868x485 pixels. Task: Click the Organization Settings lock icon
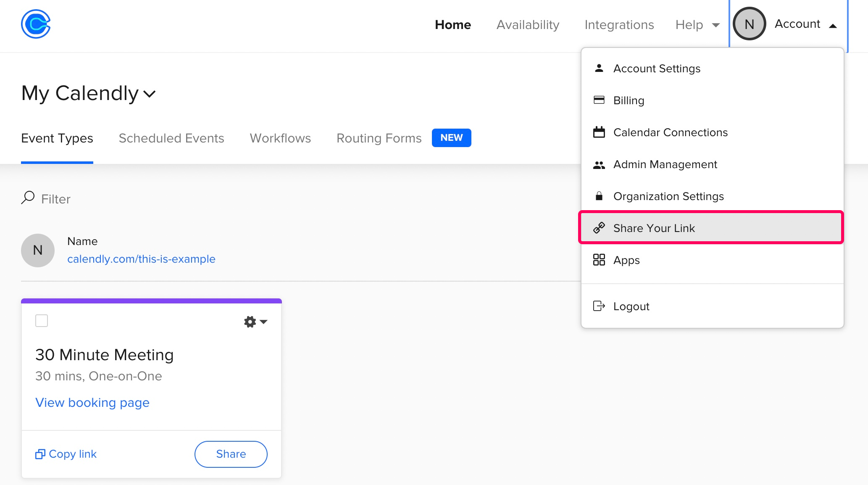click(x=599, y=196)
